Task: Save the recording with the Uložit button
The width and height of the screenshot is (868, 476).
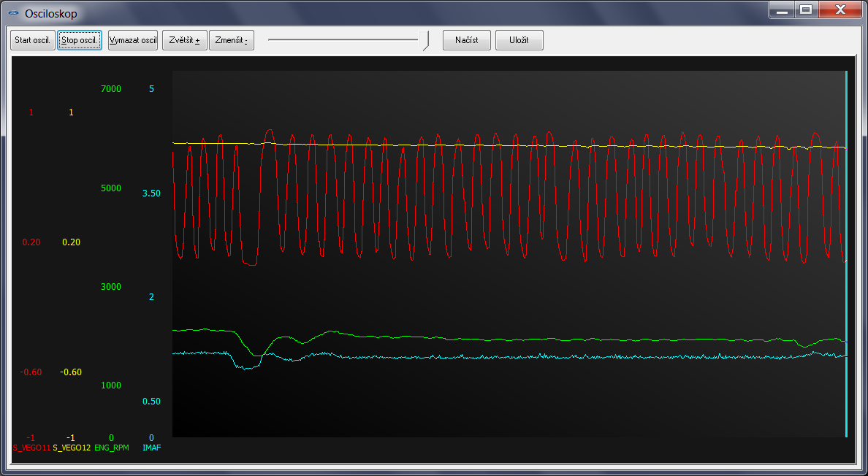Action: (519, 40)
